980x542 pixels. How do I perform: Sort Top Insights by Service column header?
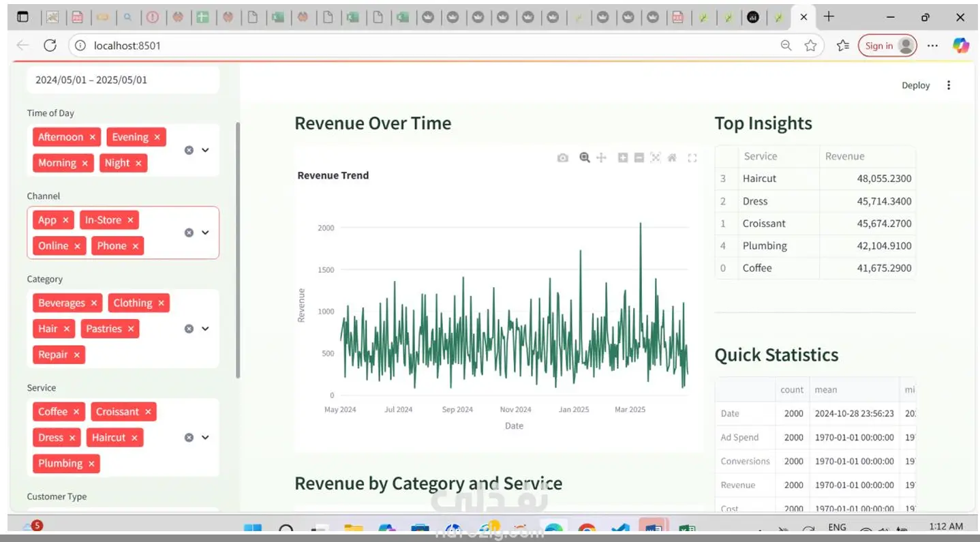pos(779,156)
